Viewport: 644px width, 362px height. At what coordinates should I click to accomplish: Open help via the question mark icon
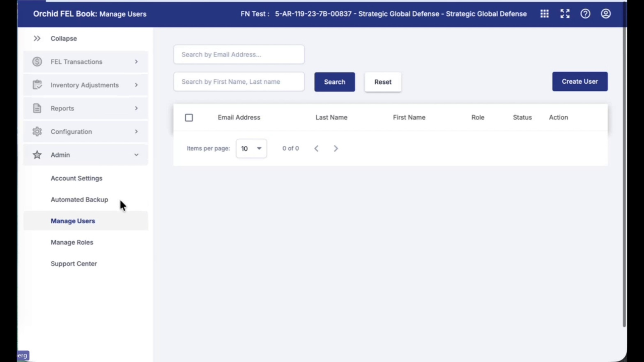585,14
